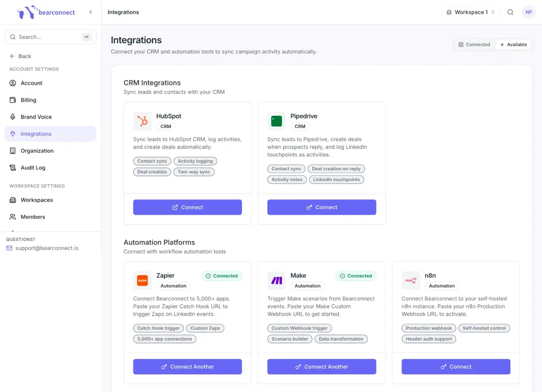Open Account settings
Image resolution: width=542 pixels, height=392 pixels.
[x=51, y=83]
